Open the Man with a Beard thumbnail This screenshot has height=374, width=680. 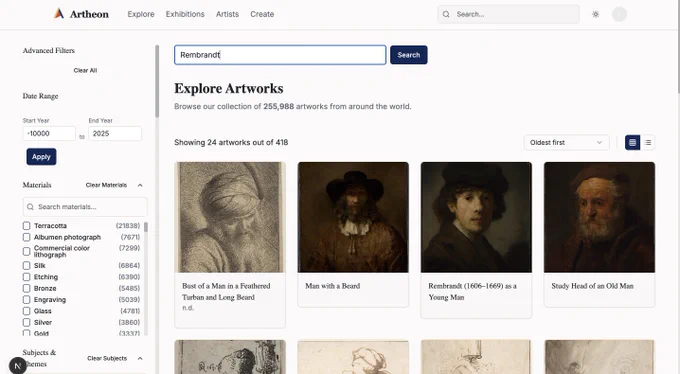(x=353, y=217)
